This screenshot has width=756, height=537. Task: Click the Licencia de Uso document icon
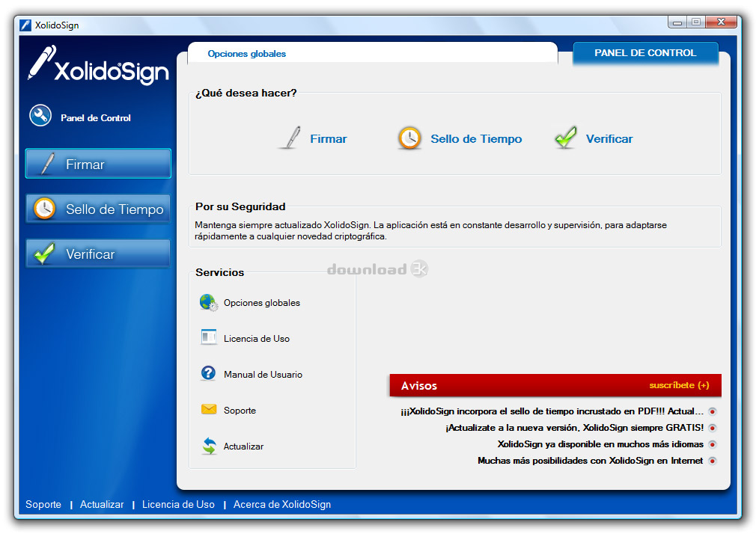click(x=208, y=338)
